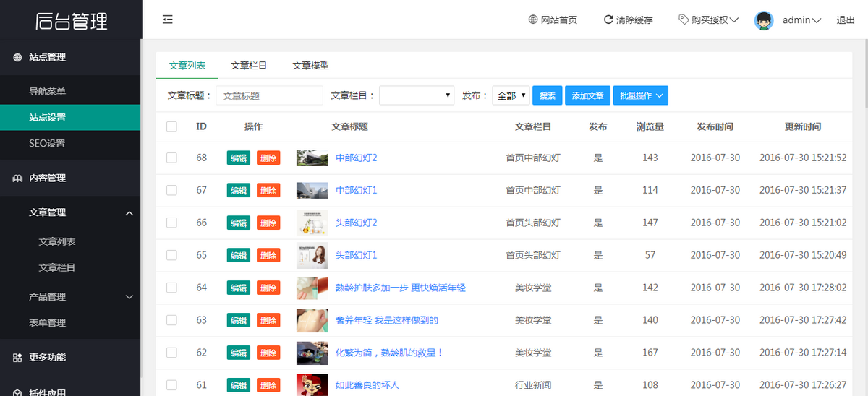Click the globe icon next to 站点管理

coord(17,57)
